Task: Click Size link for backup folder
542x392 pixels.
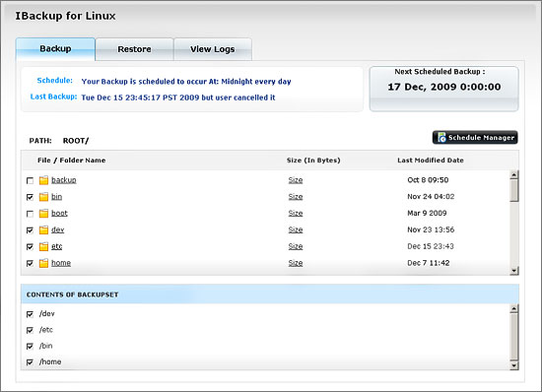Action: [296, 180]
